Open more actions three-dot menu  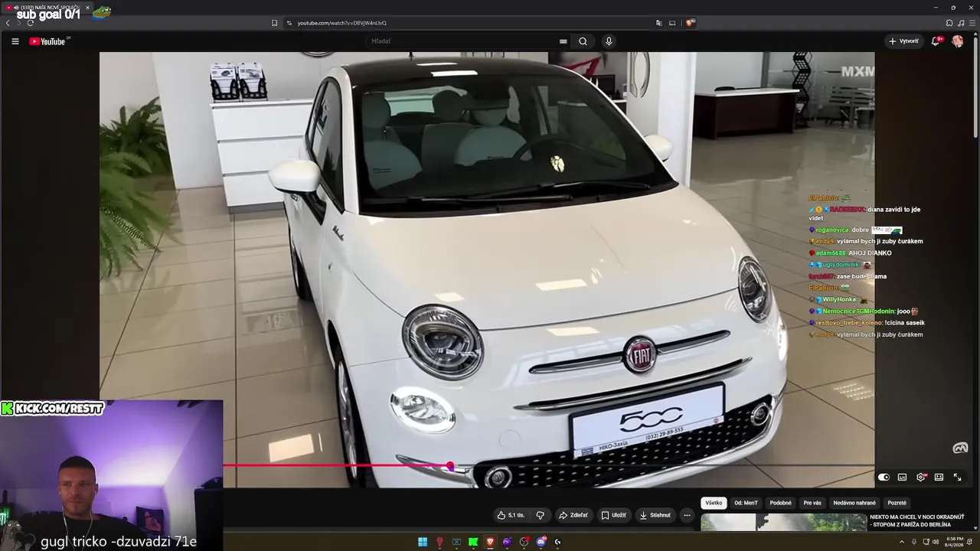(x=687, y=515)
